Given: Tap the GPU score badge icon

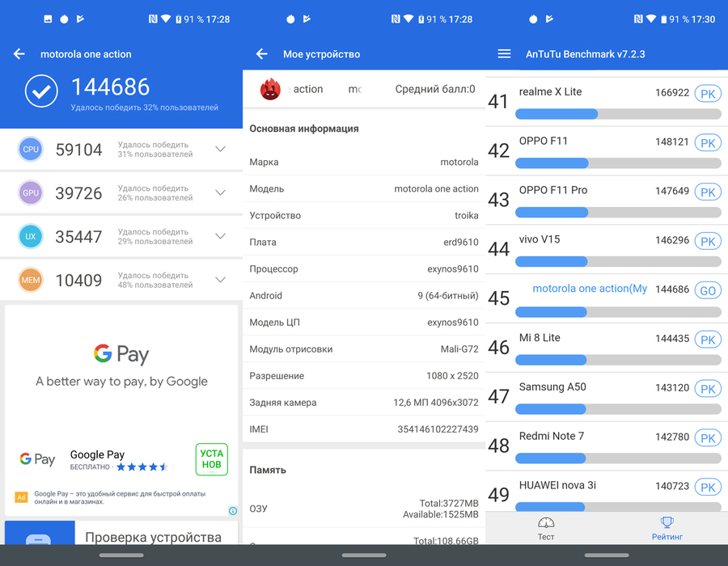Looking at the screenshot, I should tap(31, 192).
